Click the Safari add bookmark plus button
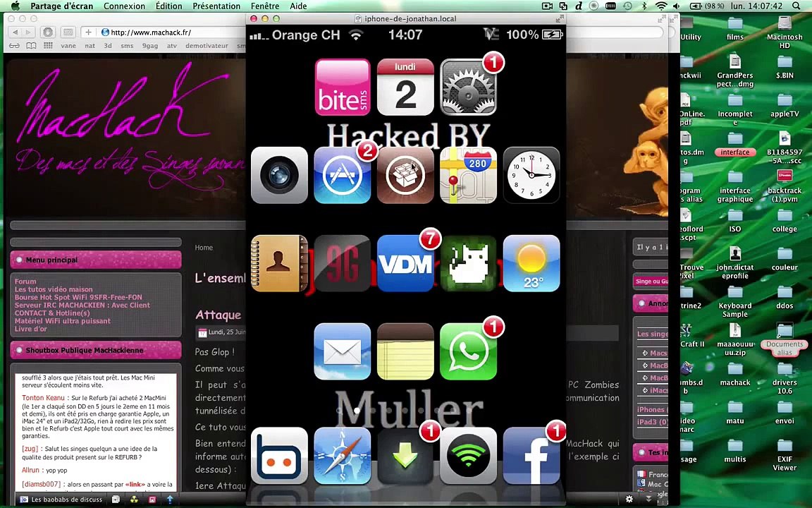This screenshot has width=812, height=508. click(89, 32)
